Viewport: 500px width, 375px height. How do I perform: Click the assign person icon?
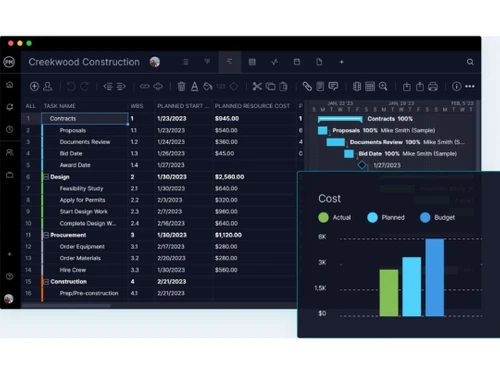pos(48,86)
